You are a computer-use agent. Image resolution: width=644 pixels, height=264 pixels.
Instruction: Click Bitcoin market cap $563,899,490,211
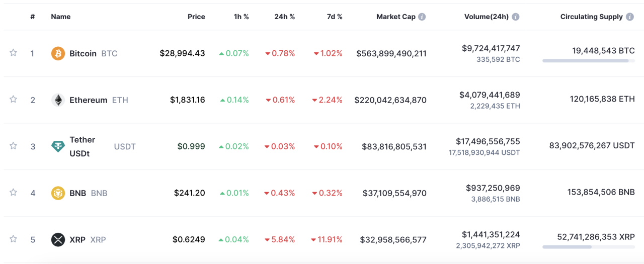pyautogui.click(x=391, y=53)
